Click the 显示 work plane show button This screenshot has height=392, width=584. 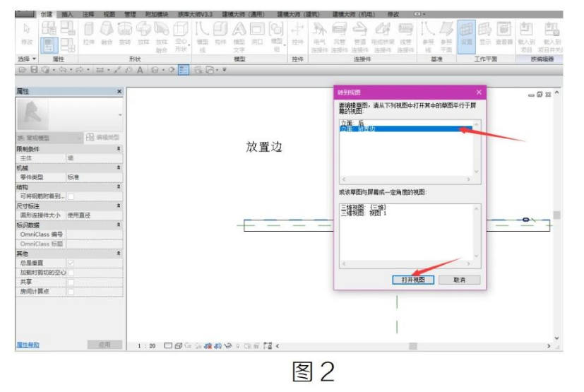484,33
